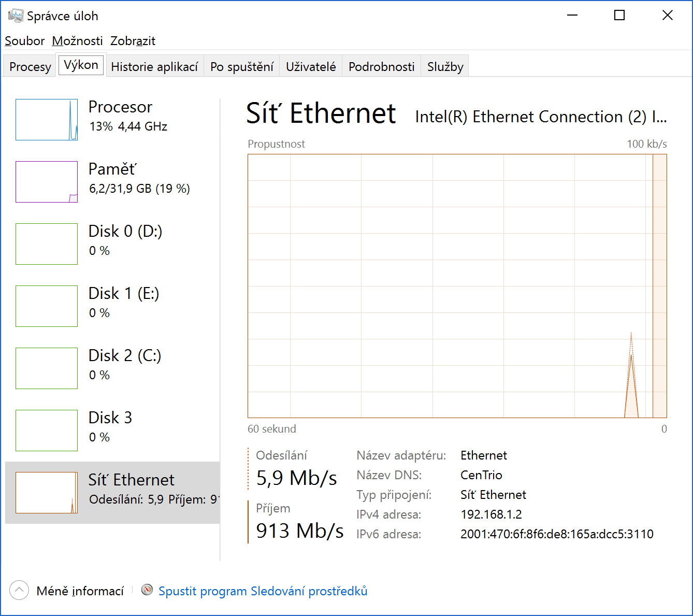The width and height of the screenshot is (693, 616).
Task: Click the Správce úloh title bar icon
Action: click(16, 16)
